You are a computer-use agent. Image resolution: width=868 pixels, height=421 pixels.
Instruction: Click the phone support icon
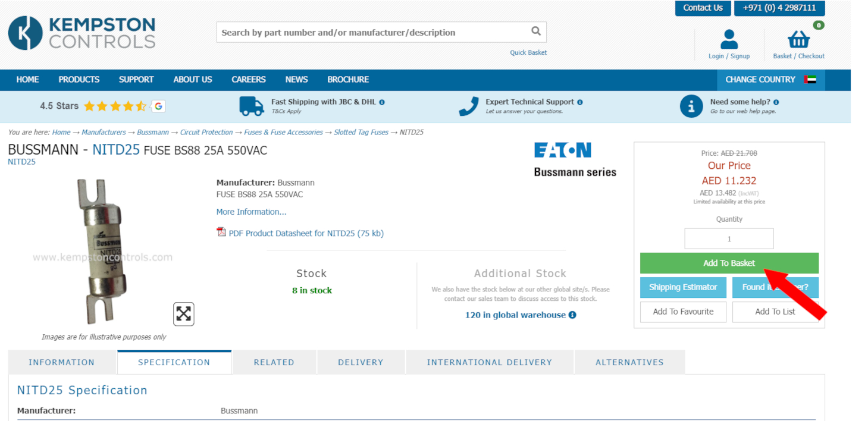point(469,106)
